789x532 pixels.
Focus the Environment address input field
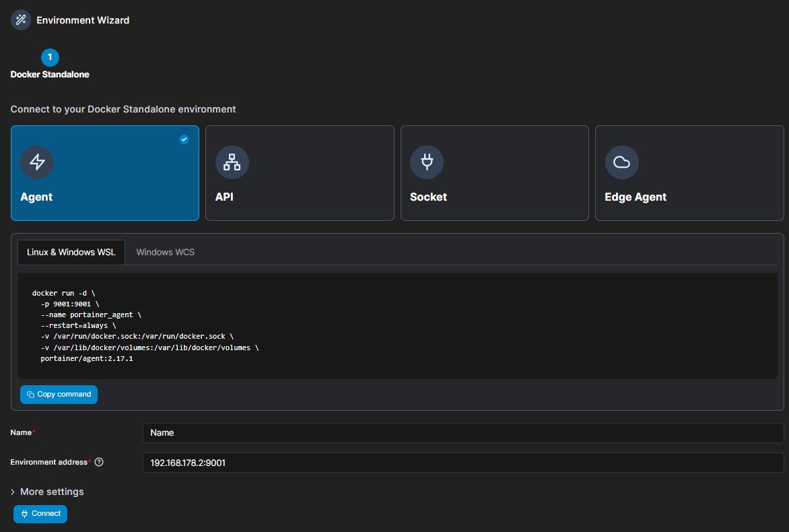[x=463, y=463]
